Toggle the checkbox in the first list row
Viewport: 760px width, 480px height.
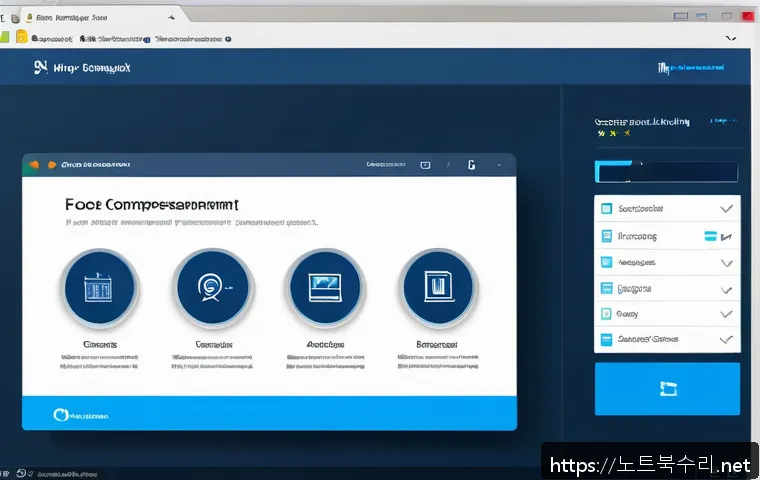(x=605, y=209)
